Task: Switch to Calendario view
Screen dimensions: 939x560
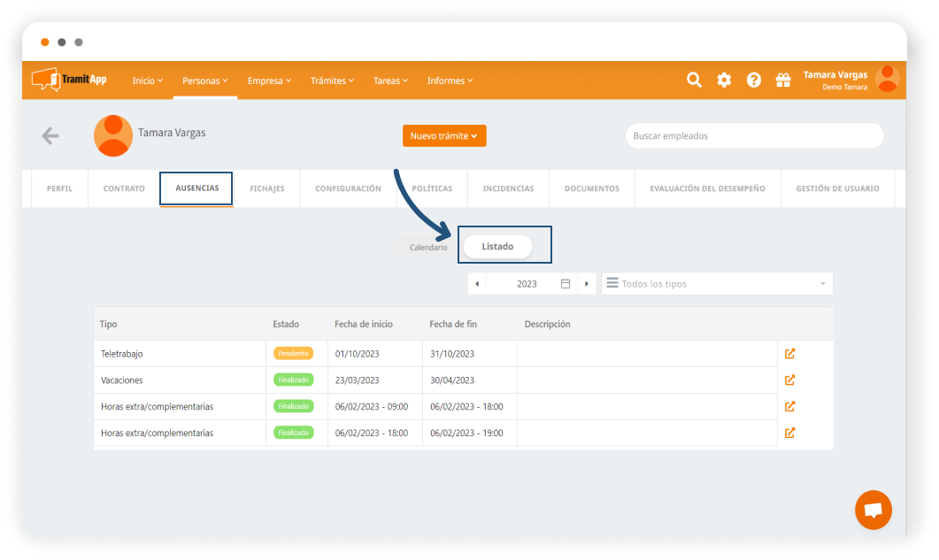Action: 428,248
